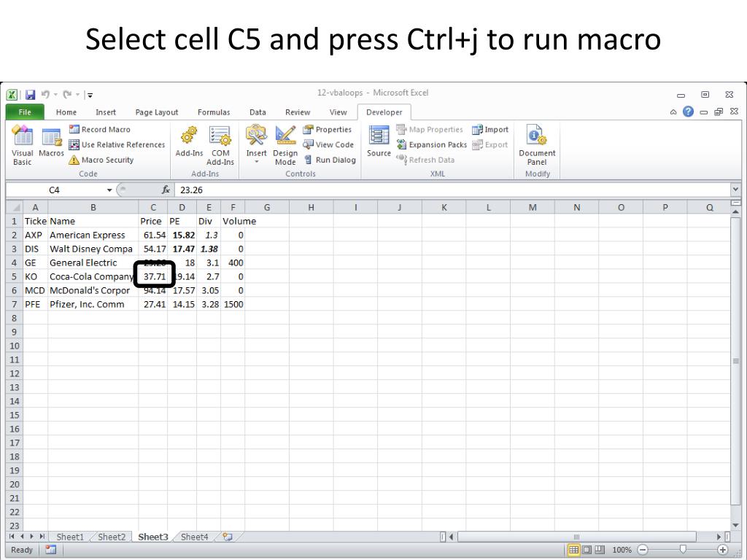Click Expansion Packs
Screen dimensions: 747x560
[432, 145]
